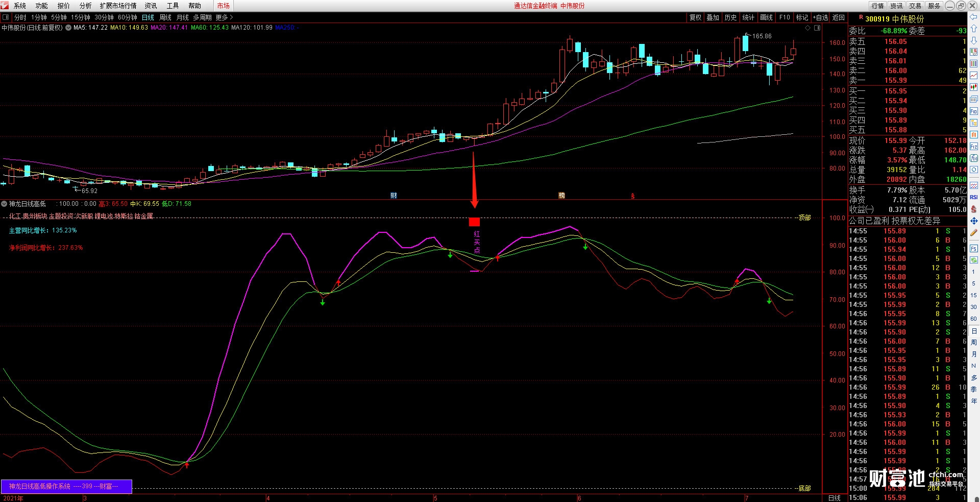The image size is (980, 502).
Task: Click the back arrow icon in the right sidebar
Action: (x=974, y=17)
